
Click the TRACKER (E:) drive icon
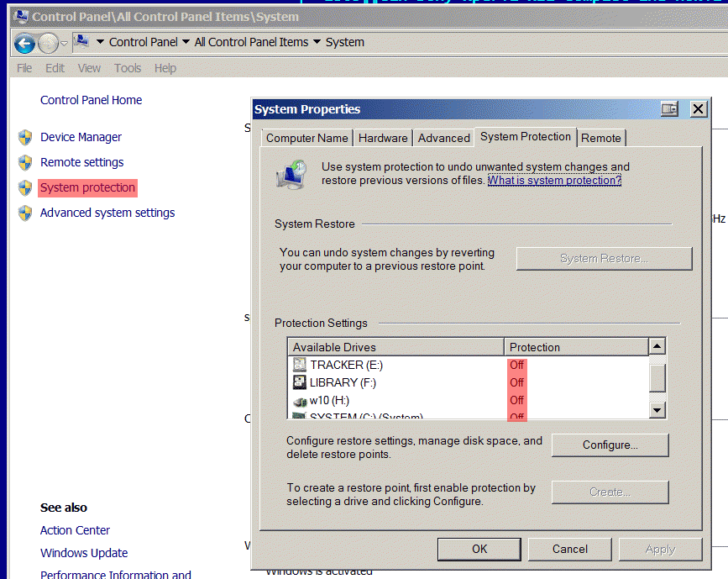(300, 365)
